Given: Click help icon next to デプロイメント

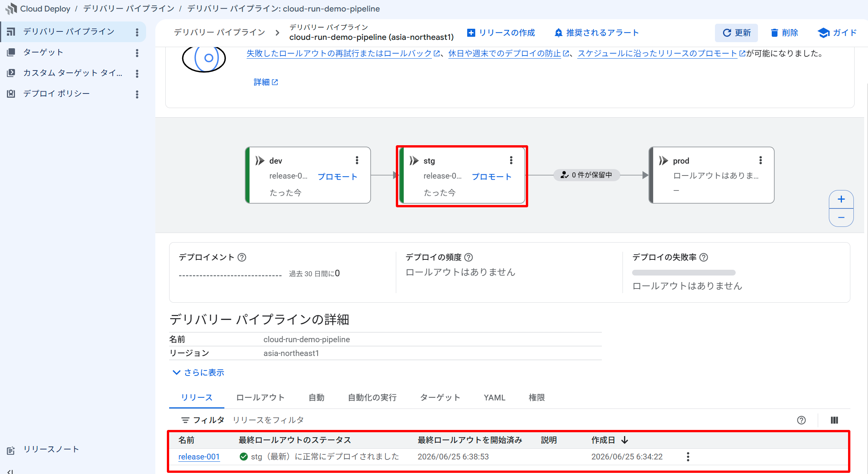Looking at the screenshot, I should tap(242, 257).
